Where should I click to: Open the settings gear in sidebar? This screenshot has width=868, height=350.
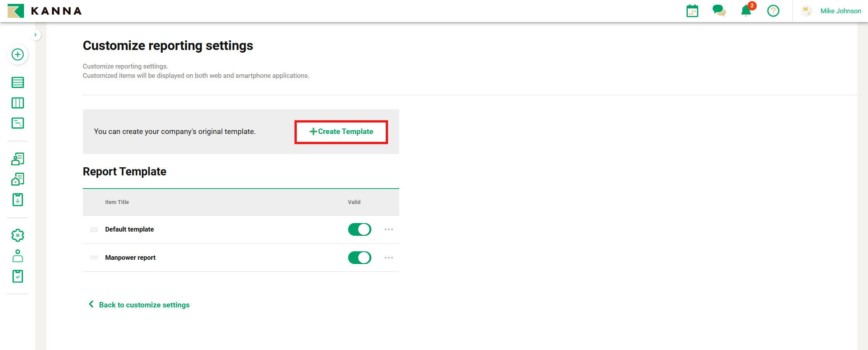[x=17, y=235]
